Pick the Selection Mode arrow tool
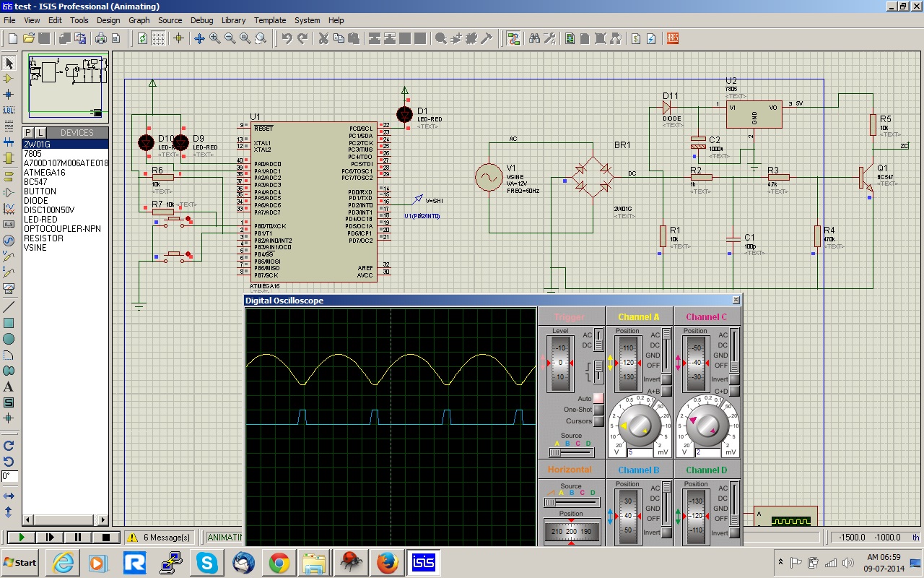The image size is (924, 578). point(9,63)
